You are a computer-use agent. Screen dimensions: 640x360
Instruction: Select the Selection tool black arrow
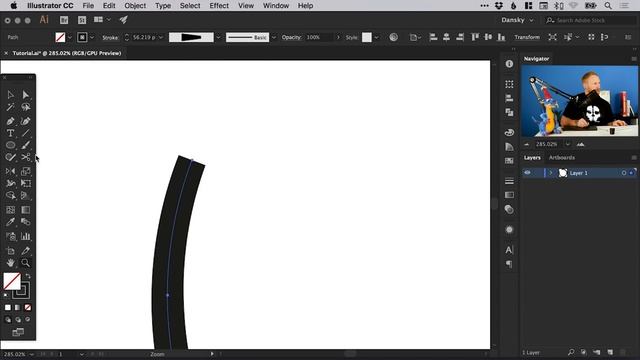(11, 95)
